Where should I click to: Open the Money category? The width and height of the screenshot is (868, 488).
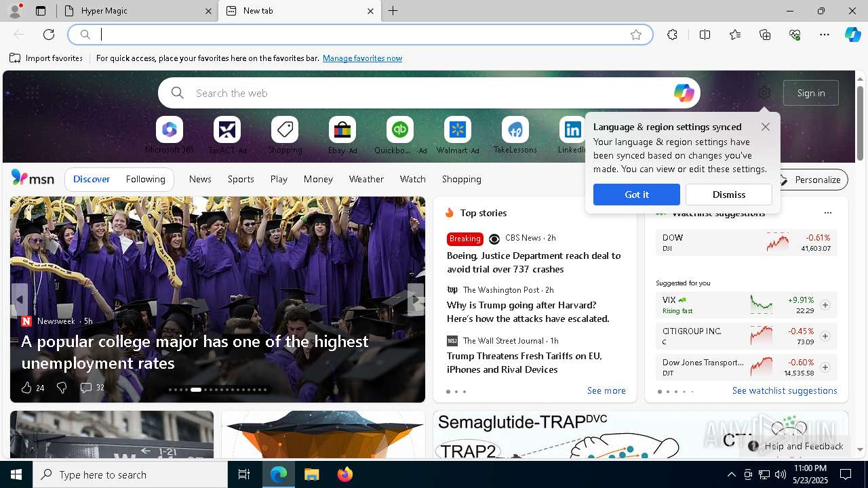point(318,179)
